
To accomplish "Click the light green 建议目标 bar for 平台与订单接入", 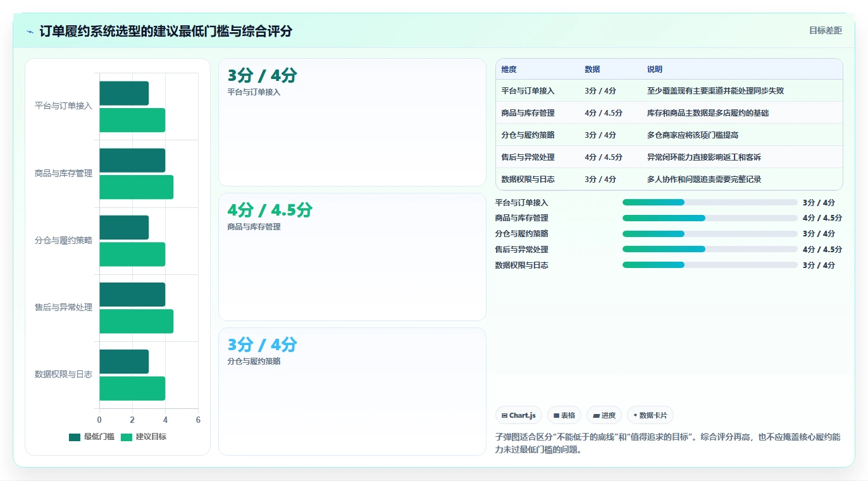I will (132, 120).
